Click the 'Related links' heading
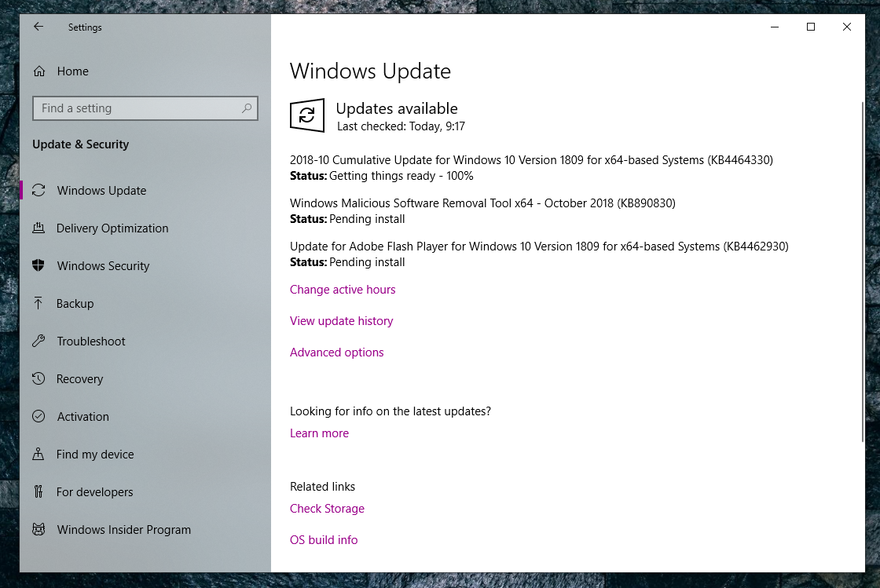 tap(322, 487)
